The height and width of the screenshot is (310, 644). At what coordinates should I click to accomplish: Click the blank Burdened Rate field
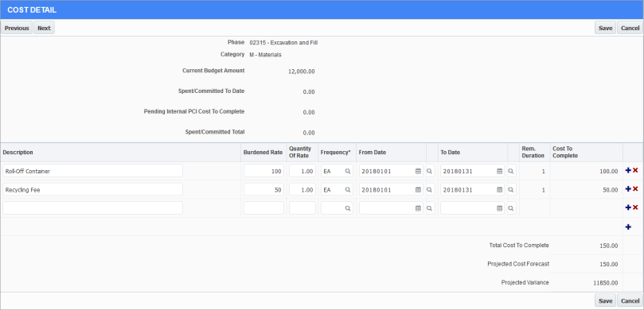[x=263, y=208]
